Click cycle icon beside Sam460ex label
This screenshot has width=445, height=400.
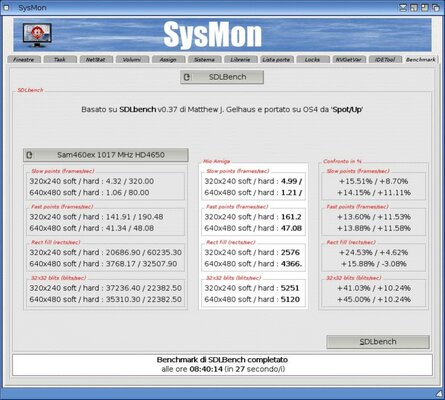pos(30,155)
